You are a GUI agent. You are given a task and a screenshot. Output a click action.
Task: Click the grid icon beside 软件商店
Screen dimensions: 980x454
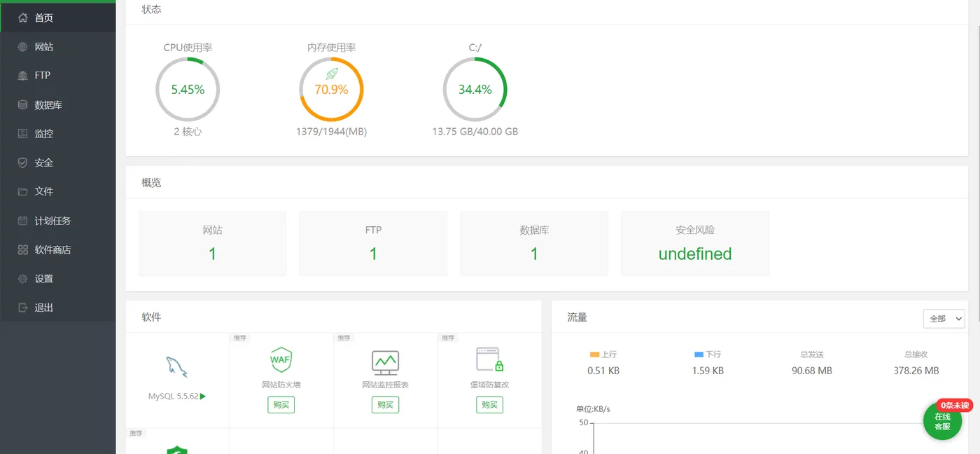click(23, 249)
